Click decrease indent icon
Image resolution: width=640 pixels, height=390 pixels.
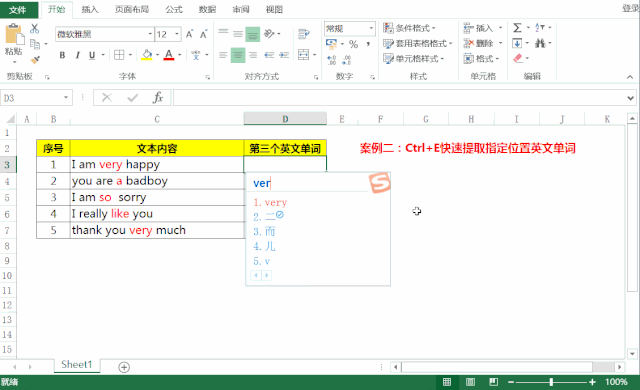[x=269, y=55]
